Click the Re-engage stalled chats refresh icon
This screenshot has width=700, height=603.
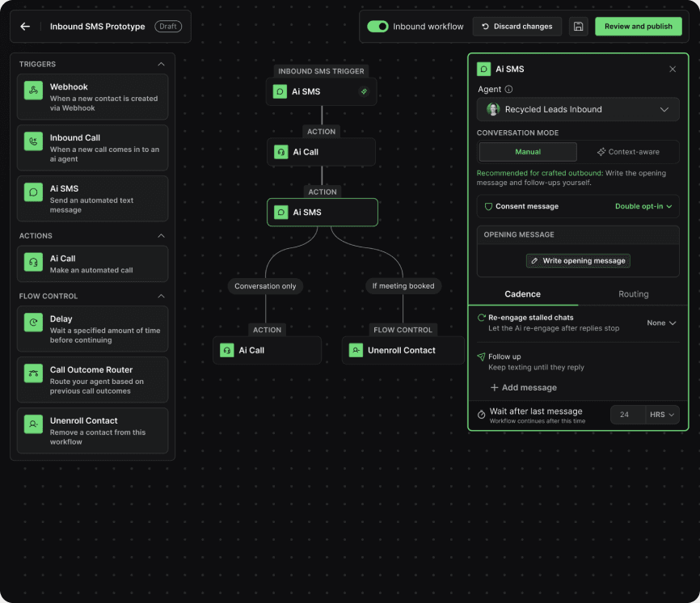pos(481,318)
